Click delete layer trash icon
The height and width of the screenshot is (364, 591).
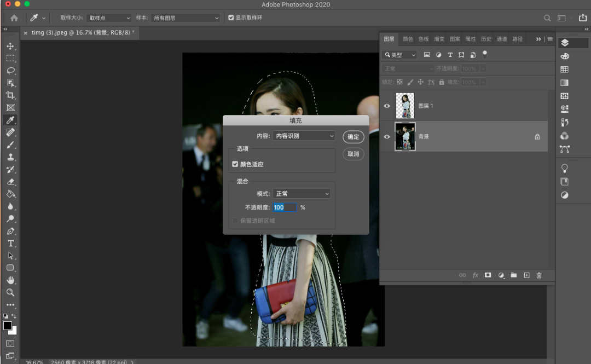tap(539, 275)
